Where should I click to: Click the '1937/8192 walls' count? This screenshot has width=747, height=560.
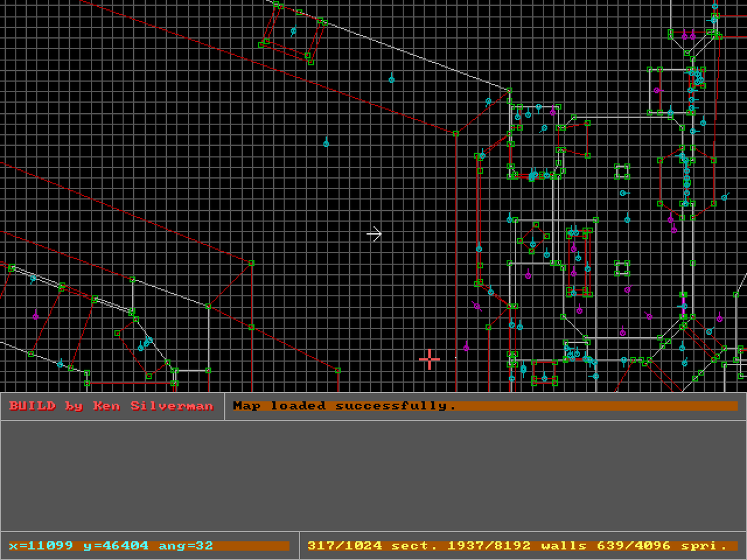(x=517, y=546)
